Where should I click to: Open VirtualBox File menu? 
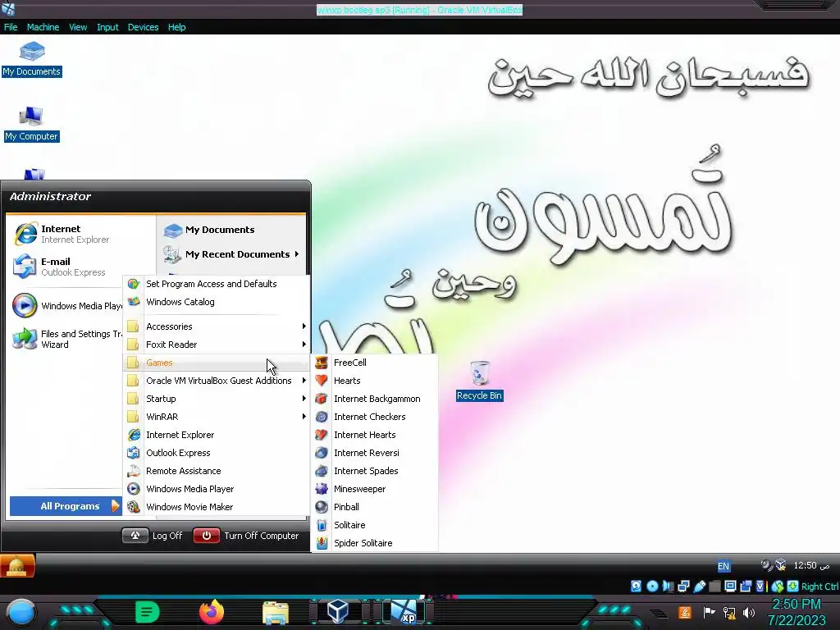point(11,27)
